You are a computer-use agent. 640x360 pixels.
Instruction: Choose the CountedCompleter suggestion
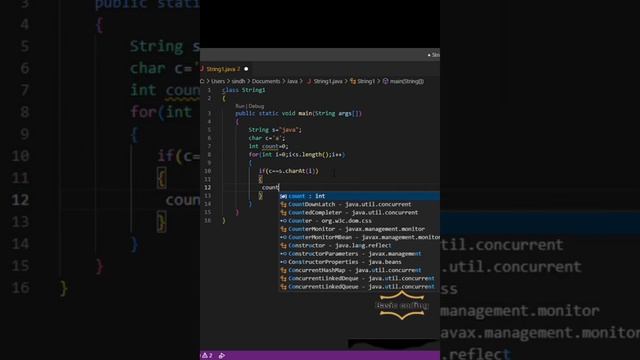point(360,212)
